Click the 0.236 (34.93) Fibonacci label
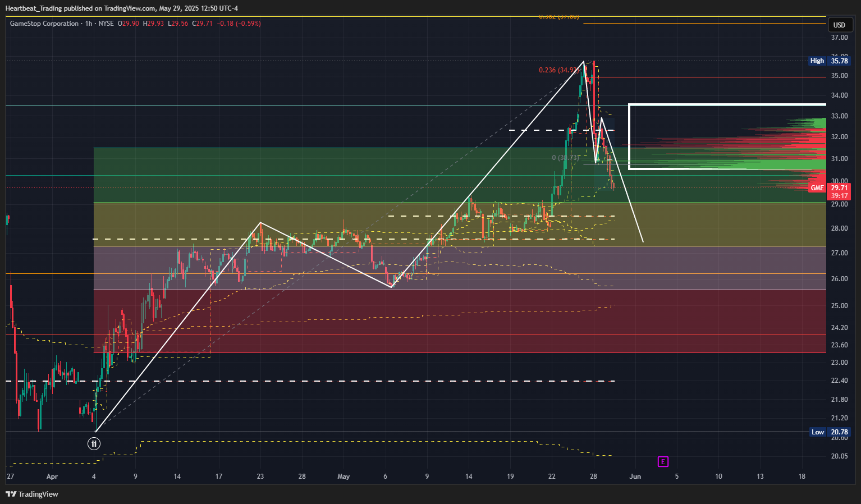Screen dimensions: 861x504 (558, 70)
